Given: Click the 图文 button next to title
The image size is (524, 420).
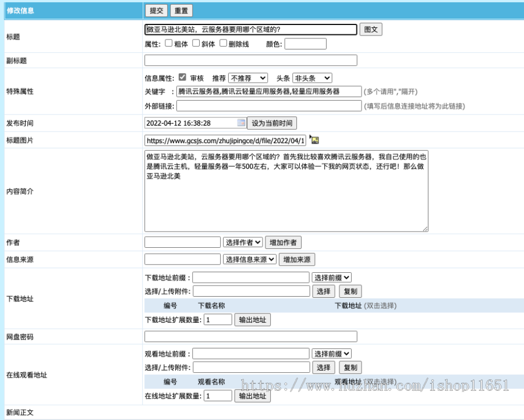Looking at the screenshot, I should pyautogui.click(x=371, y=30).
